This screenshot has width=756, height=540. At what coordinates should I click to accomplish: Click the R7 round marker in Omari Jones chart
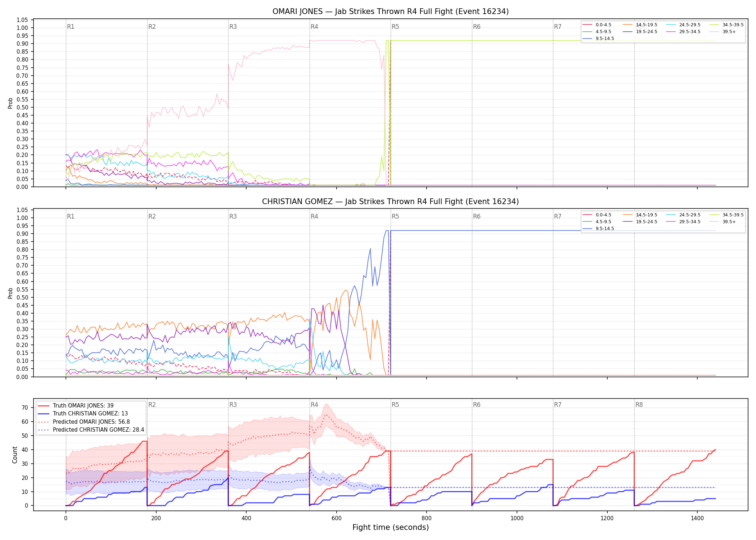(558, 27)
